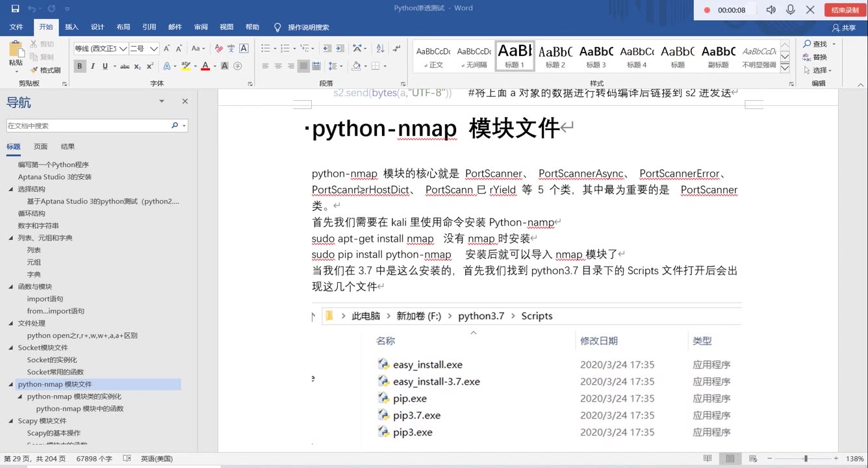Screen dimensions: 868x468
Task: Click the sort icon in paragraph group
Action: click(381, 49)
